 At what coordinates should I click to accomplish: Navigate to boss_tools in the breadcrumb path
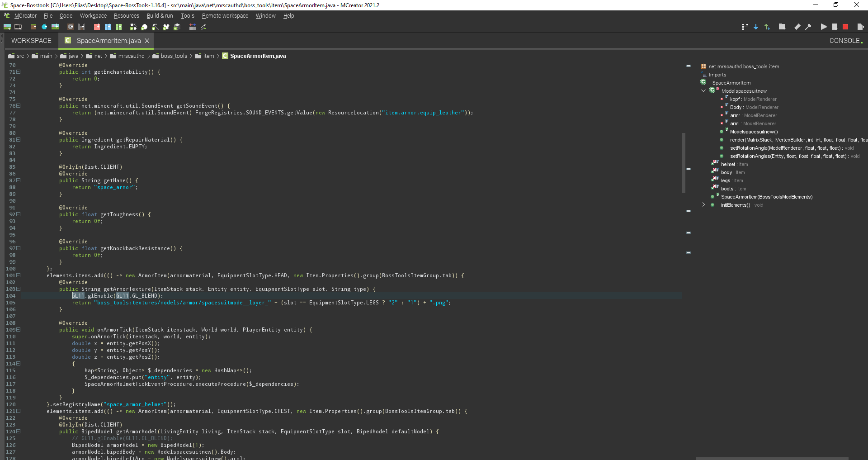tap(175, 56)
